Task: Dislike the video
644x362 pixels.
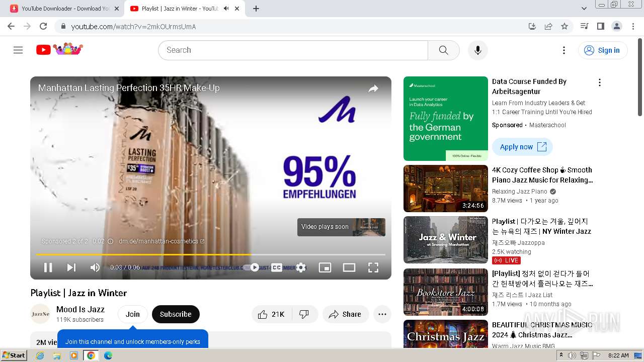Action: [304, 314]
